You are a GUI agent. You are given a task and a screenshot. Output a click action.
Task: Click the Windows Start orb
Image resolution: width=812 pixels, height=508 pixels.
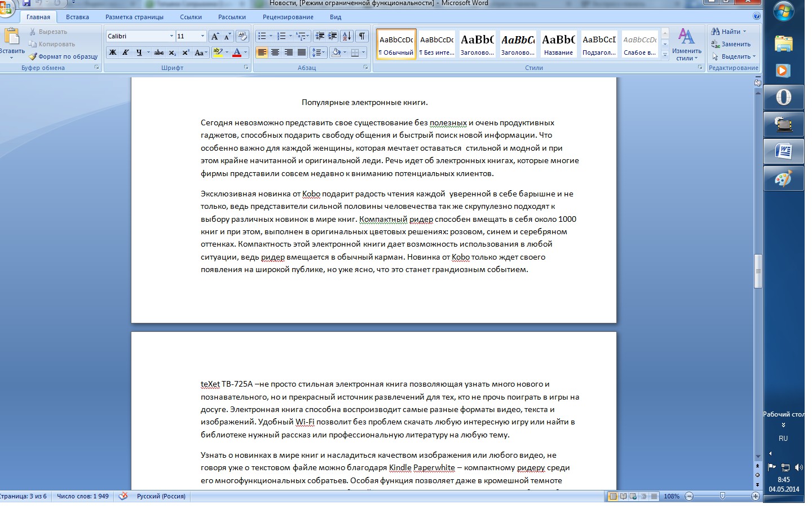[x=784, y=12]
